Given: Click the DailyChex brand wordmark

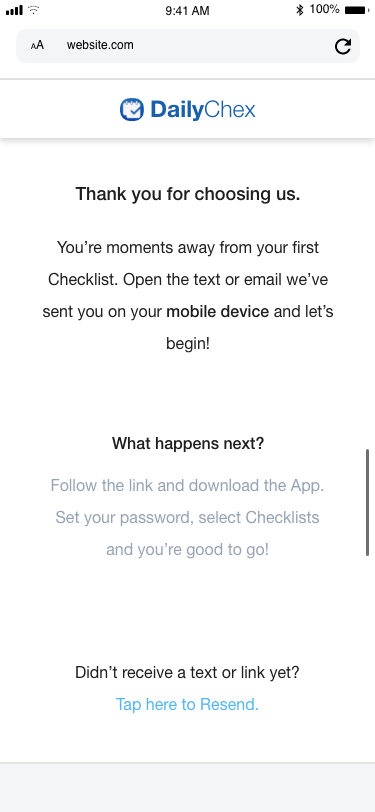Looking at the screenshot, I should [203, 110].
